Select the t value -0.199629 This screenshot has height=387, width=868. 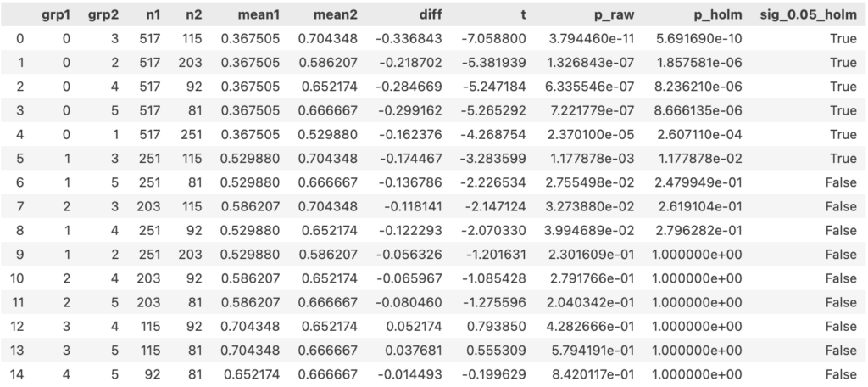pyautogui.click(x=493, y=374)
